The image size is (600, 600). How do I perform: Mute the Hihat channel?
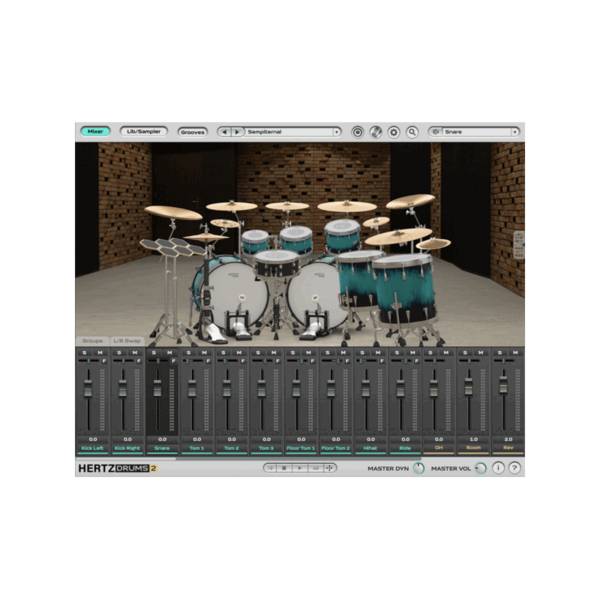pos(378,352)
